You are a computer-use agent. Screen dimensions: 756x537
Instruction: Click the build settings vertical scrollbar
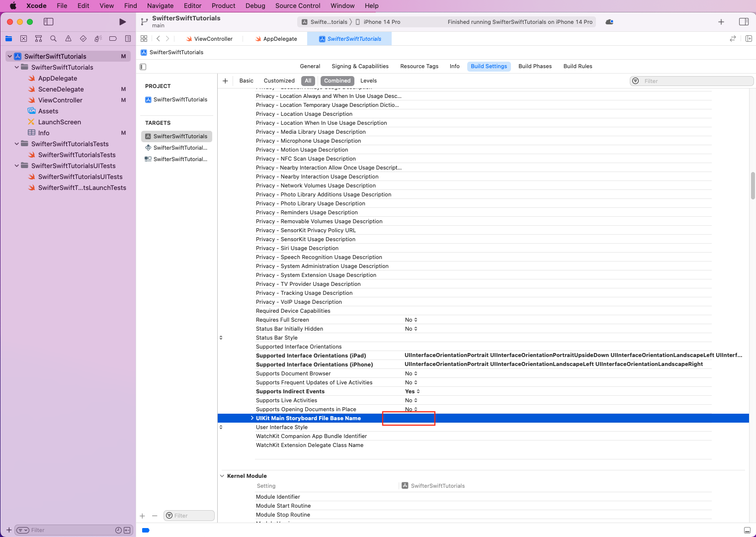(x=753, y=186)
